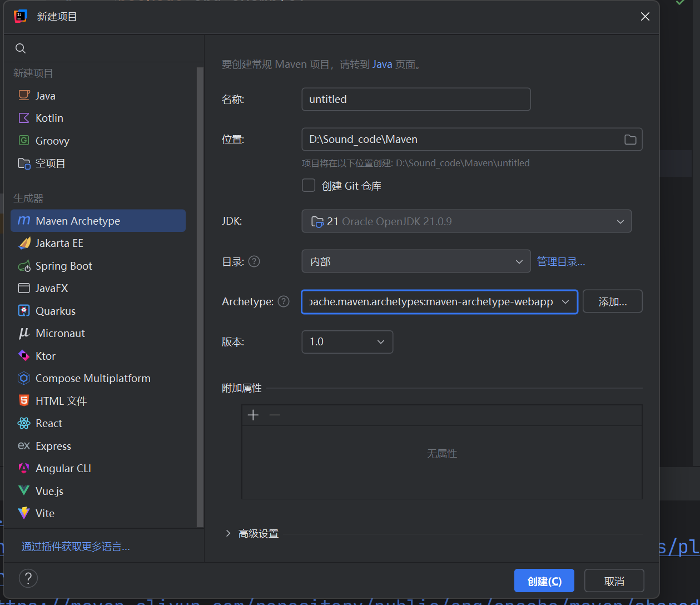Click the 添加... button
This screenshot has height=605, width=700.
click(613, 301)
